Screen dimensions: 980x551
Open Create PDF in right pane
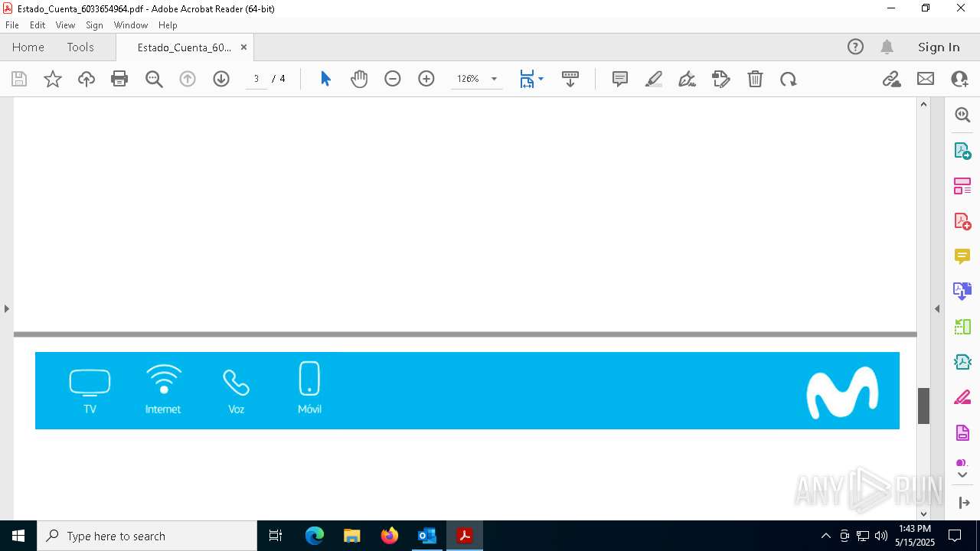coord(962,221)
